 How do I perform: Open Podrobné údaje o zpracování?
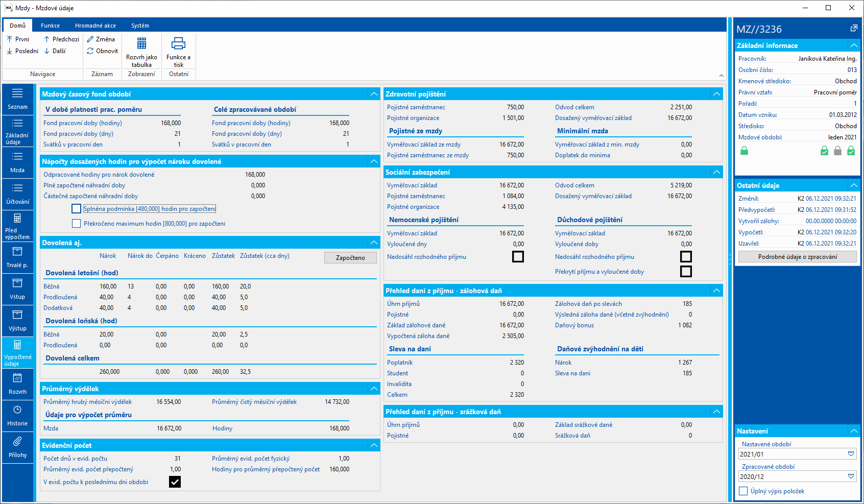[797, 257]
